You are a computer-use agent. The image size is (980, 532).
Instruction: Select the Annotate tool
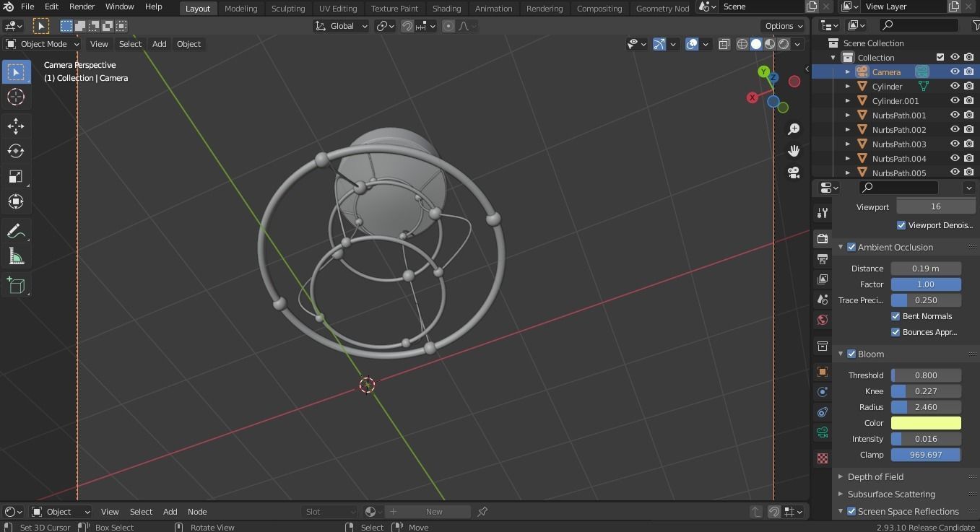click(16, 232)
